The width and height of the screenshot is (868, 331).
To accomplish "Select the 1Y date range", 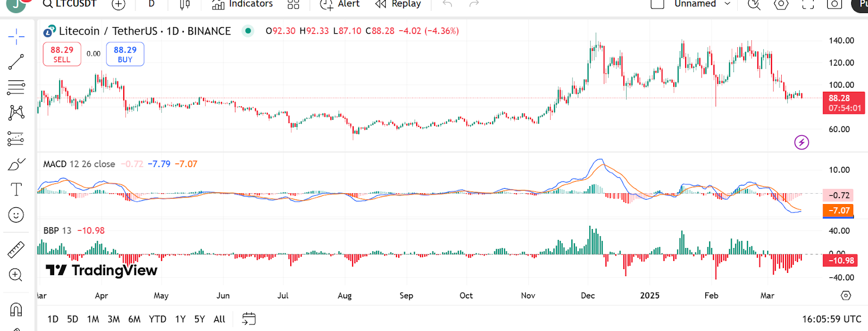I will 181,319.
